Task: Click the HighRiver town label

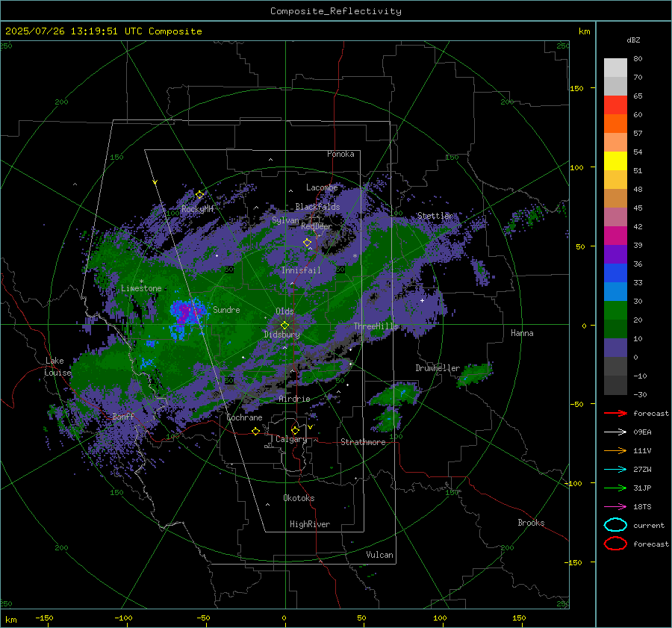Action: pos(310,524)
